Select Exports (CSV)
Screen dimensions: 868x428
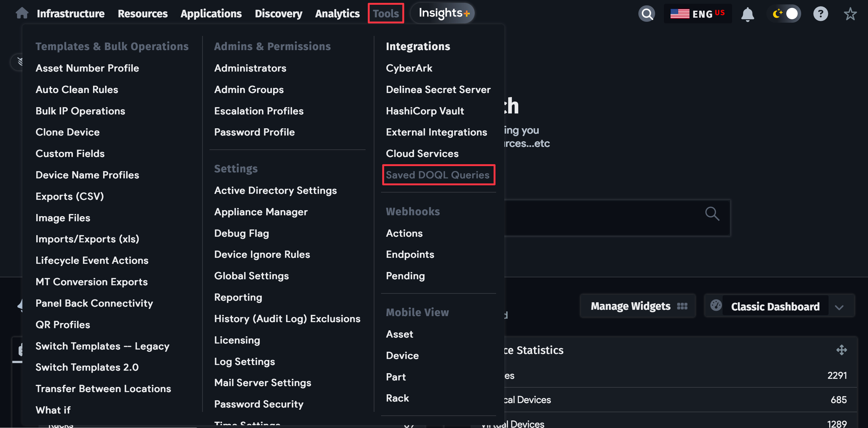70,196
